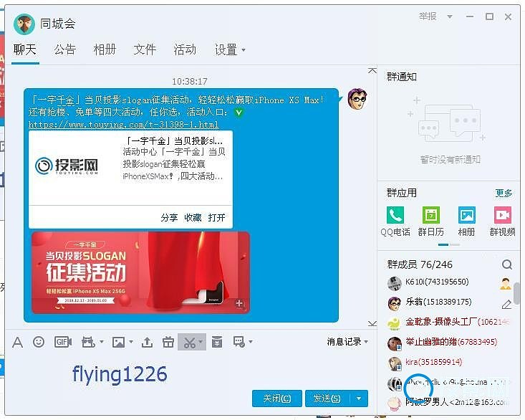Open dropdown next to 举报
Image resolution: width=525 pixels, height=420 pixels.
point(449,16)
